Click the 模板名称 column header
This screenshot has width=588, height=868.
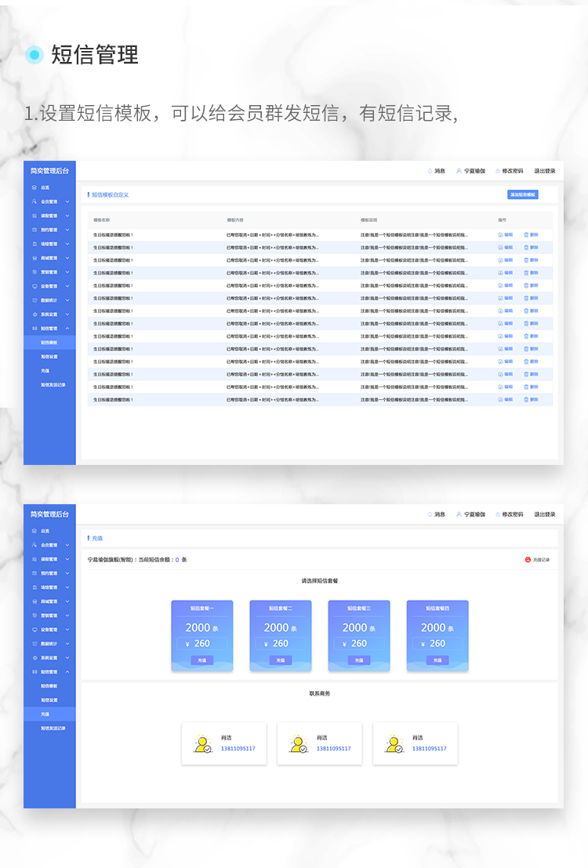coord(102,220)
